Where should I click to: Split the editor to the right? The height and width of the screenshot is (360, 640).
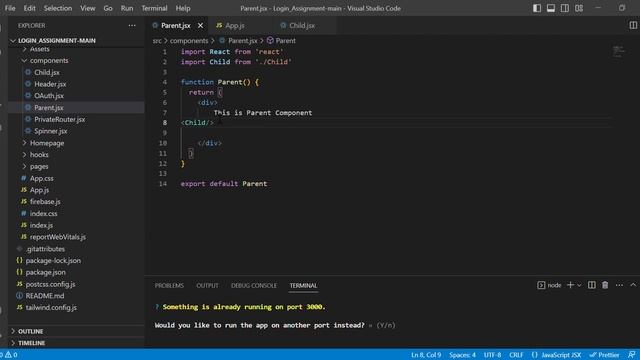click(x=633, y=25)
